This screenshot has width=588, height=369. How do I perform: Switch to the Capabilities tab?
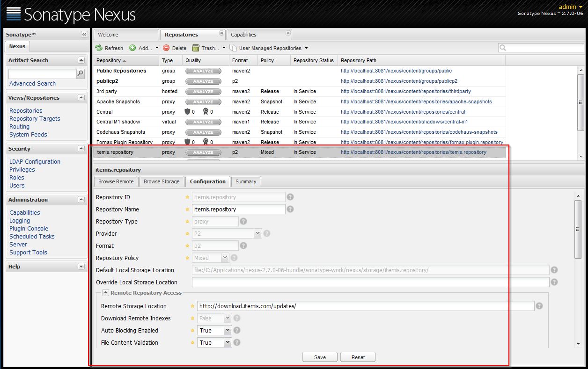pos(259,35)
